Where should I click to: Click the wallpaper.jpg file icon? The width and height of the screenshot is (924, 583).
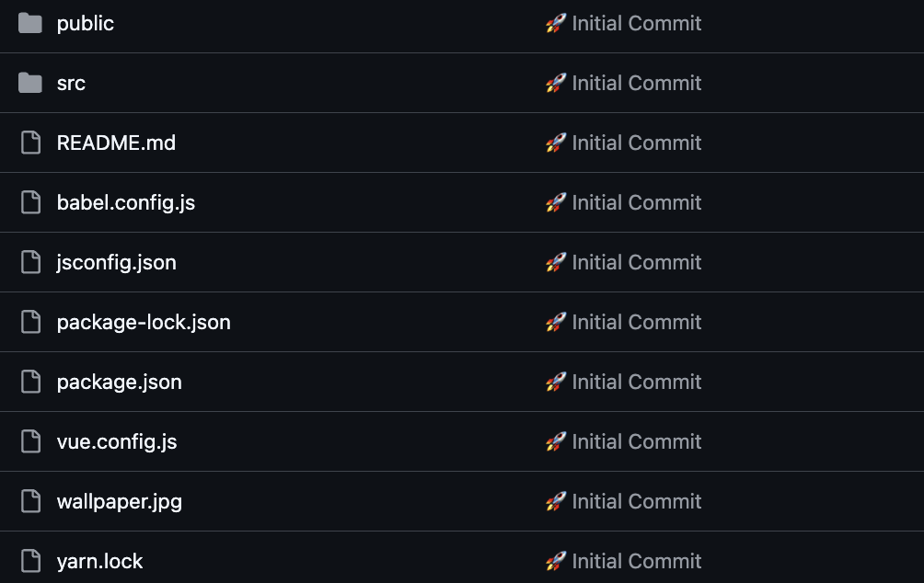coord(31,501)
